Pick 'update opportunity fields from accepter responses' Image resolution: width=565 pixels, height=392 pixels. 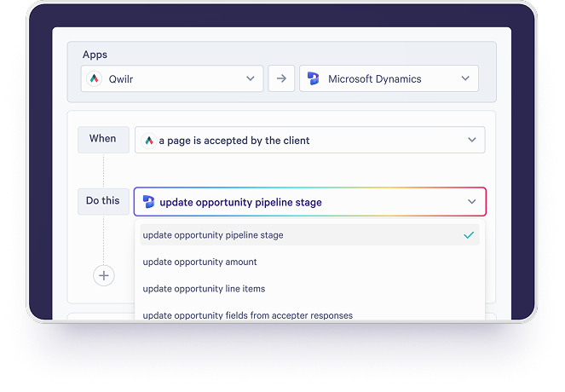[x=310, y=315]
